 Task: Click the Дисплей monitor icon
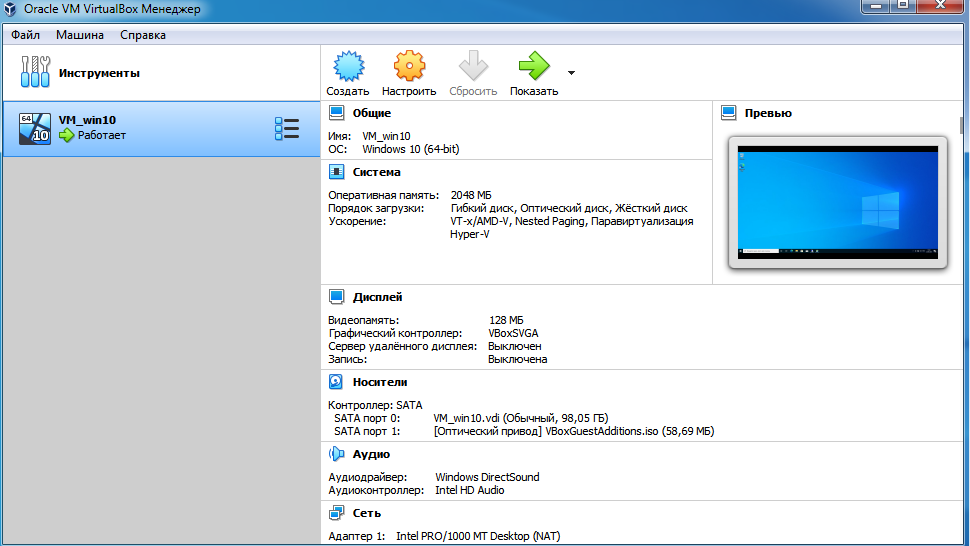point(337,297)
